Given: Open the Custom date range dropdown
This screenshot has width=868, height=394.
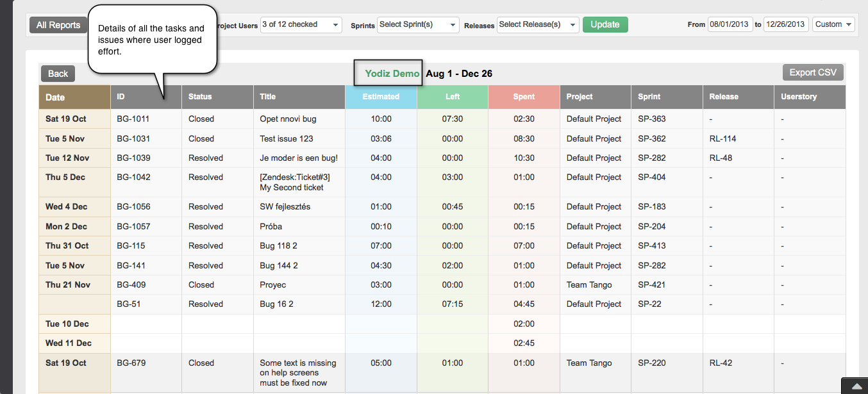Looking at the screenshot, I should [x=833, y=25].
